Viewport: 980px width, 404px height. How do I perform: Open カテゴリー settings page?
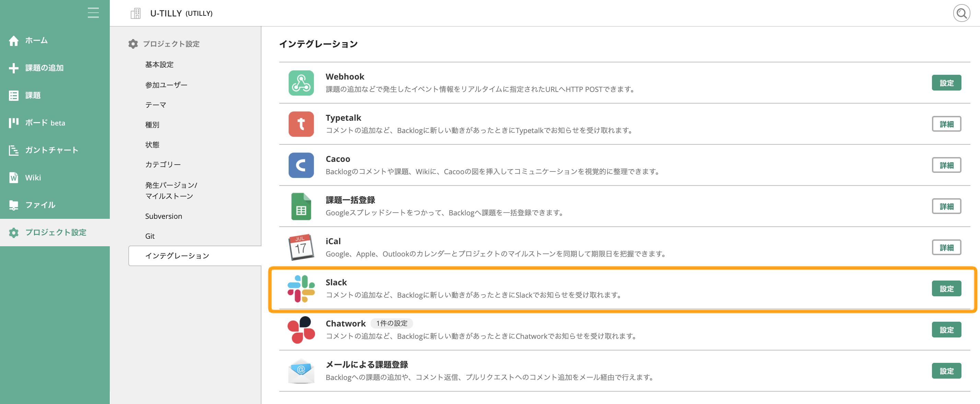[163, 164]
